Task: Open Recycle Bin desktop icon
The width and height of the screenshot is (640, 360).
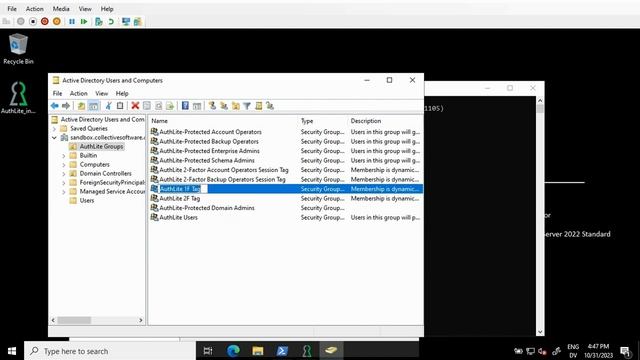Action: pos(18,49)
